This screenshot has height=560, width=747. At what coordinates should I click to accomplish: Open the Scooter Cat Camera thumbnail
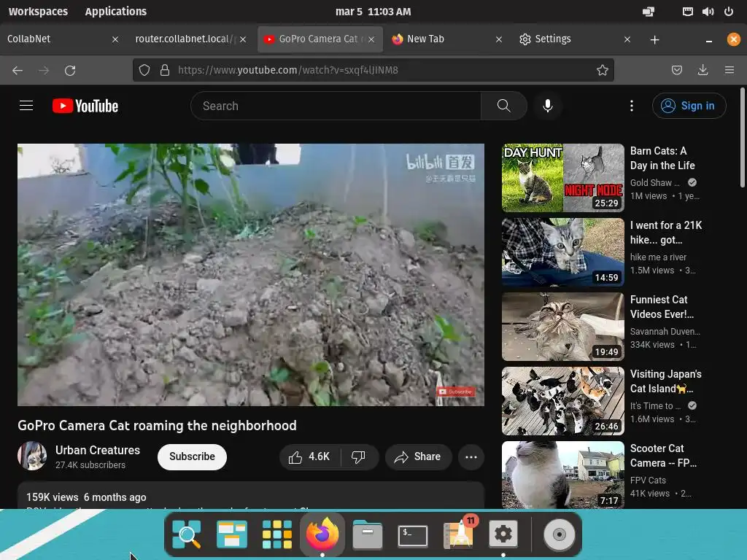(x=563, y=475)
